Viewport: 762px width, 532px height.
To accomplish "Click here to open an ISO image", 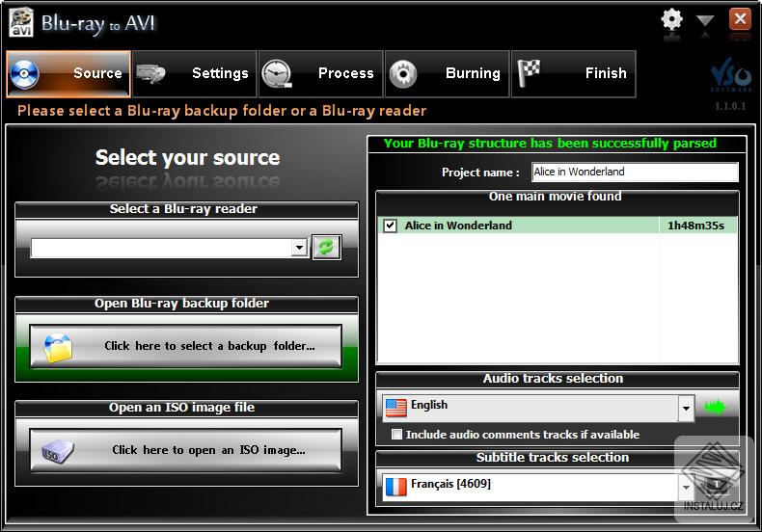I will click(x=185, y=450).
